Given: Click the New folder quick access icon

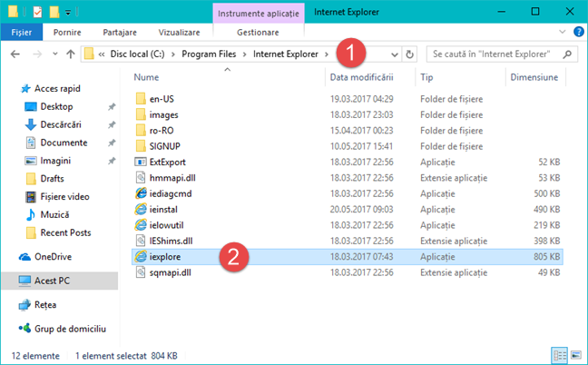Looking at the screenshot, I should [54, 12].
